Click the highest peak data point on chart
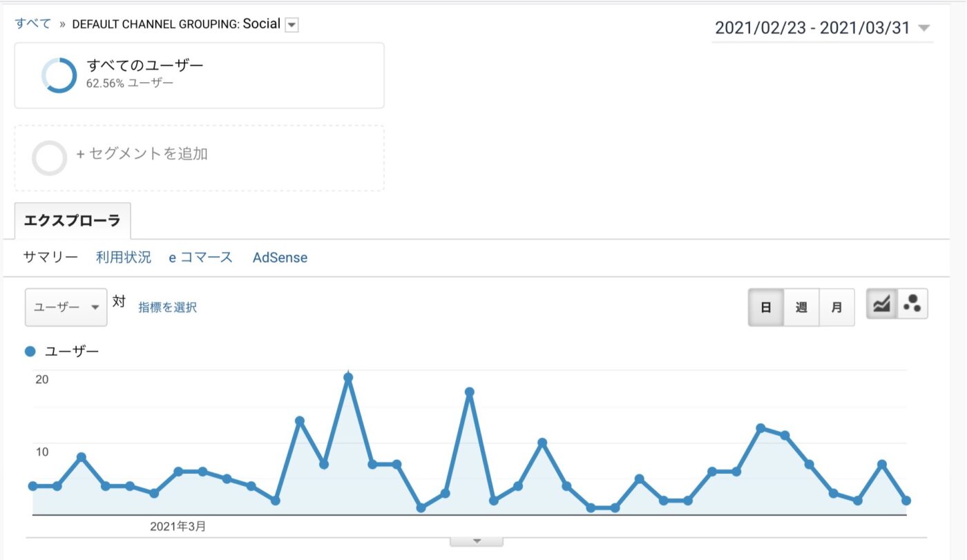 coord(348,378)
